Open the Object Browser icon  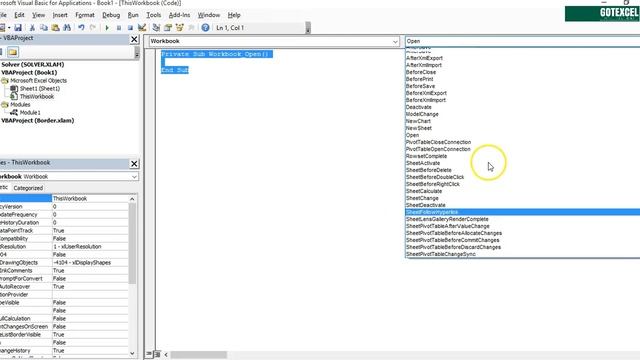tap(180, 28)
